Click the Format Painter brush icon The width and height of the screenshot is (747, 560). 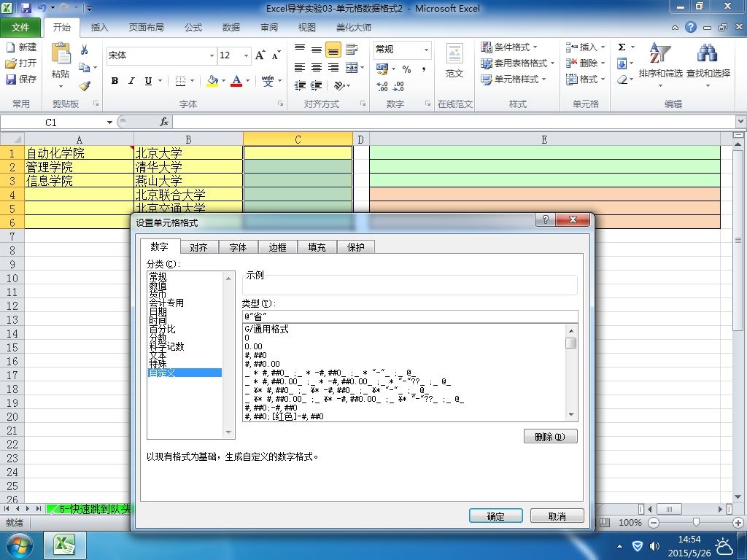point(85,86)
